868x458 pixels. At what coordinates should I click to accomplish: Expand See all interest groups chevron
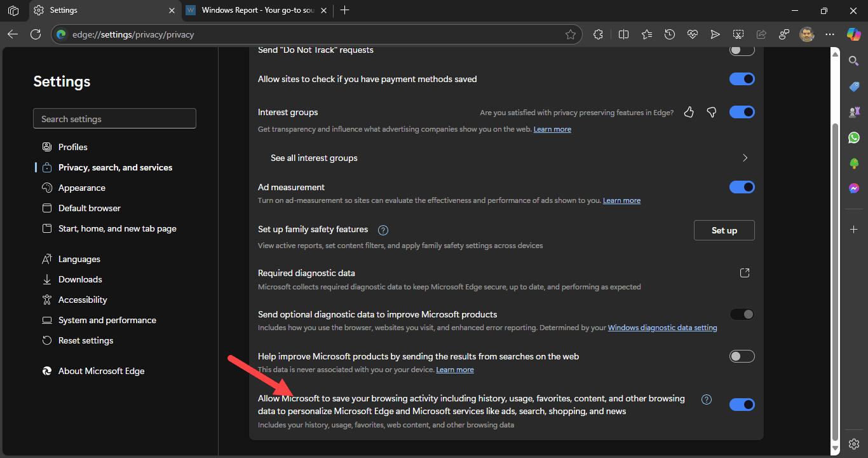(x=745, y=158)
